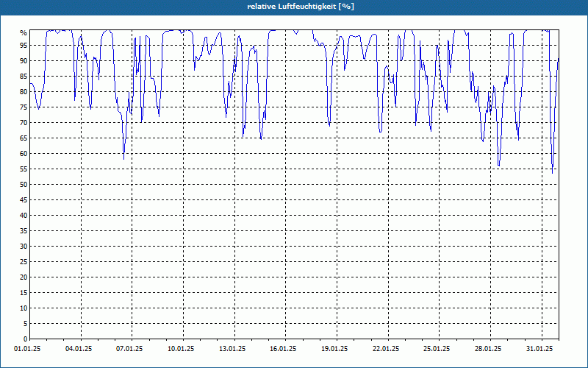The image size is (588, 368).
Task: Click the x-axis date label 19.01.25
Action: click(x=334, y=349)
